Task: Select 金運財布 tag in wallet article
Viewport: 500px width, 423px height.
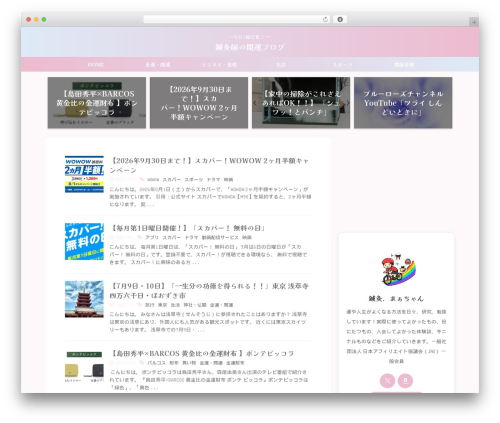Action: point(235,363)
